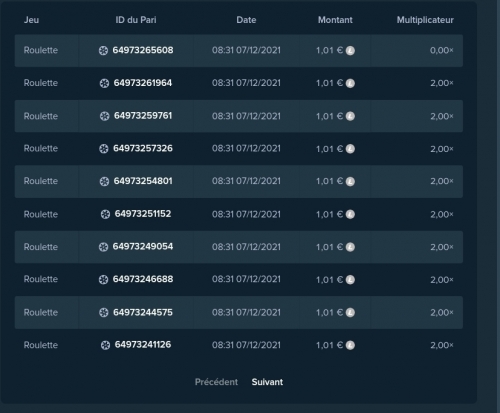Viewport: 500px width, 413px height.
Task: Click roulette icon beside bet 64973265608
Action: [103, 51]
